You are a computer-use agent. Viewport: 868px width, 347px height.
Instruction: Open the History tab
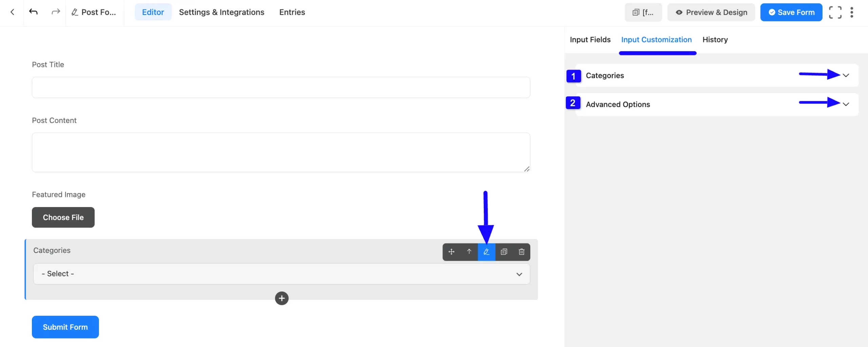pos(715,40)
